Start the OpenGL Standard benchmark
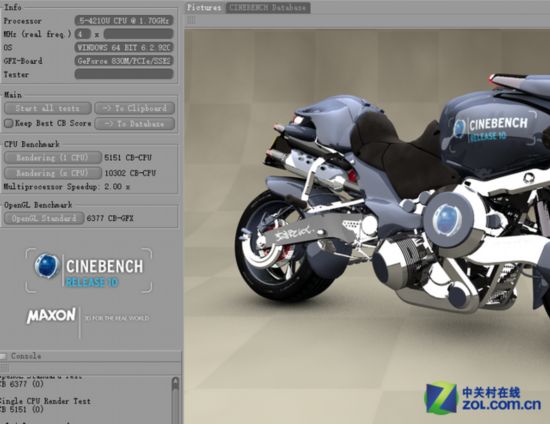This screenshot has height=424, width=550. coord(44,218)
